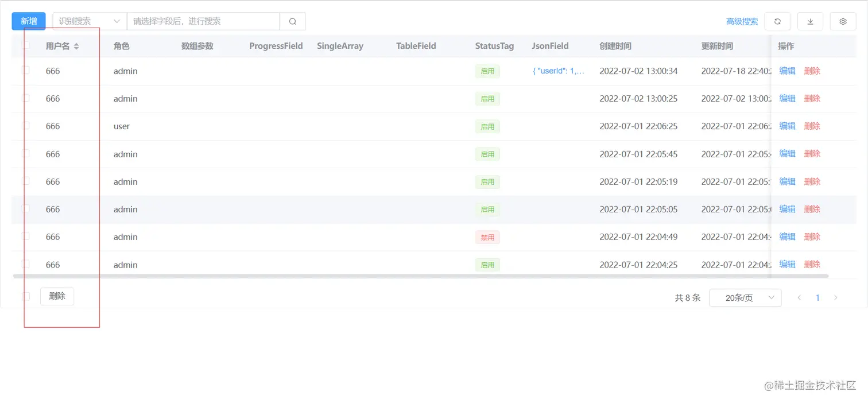
Task: Click the JsonField column header
Action: (550, 46)
